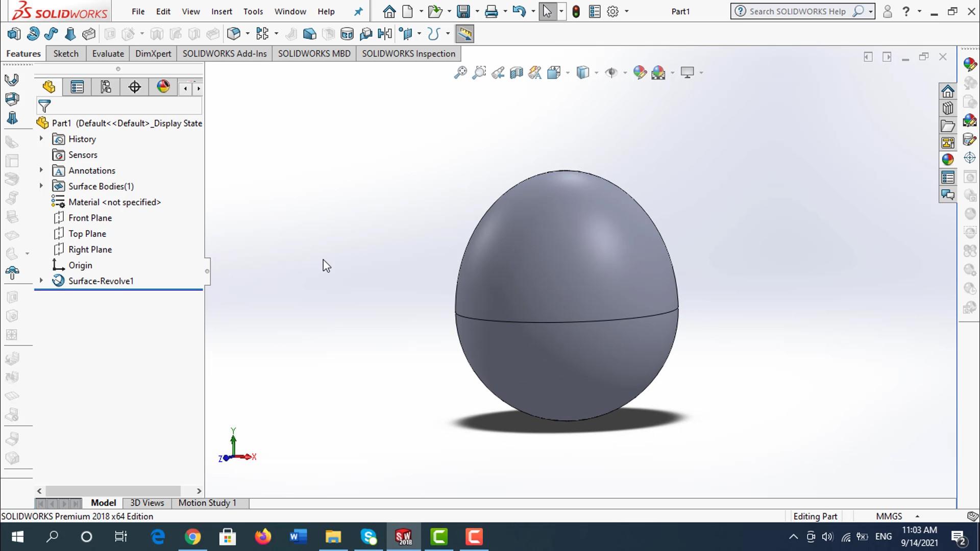
Task: Select Front Plane in the feature tree
Action: click(x=90, y=218)
